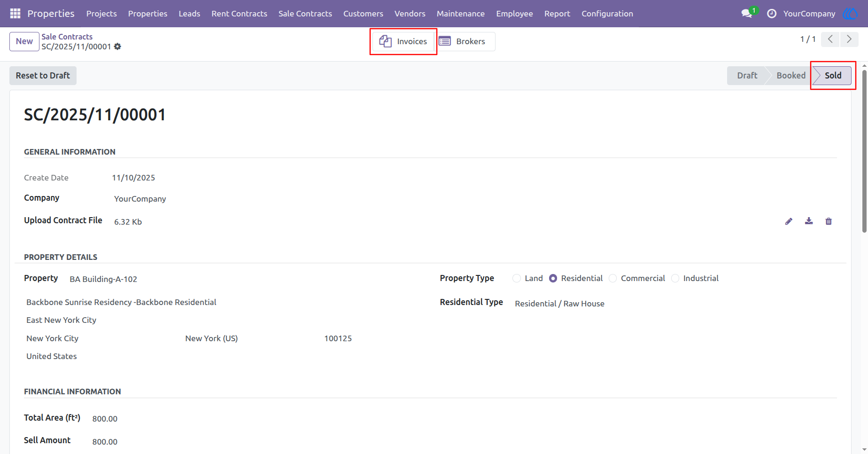Viewport: 868px width, 454px height.
Task: Expand the Report menu
Action: pos(557,14)
